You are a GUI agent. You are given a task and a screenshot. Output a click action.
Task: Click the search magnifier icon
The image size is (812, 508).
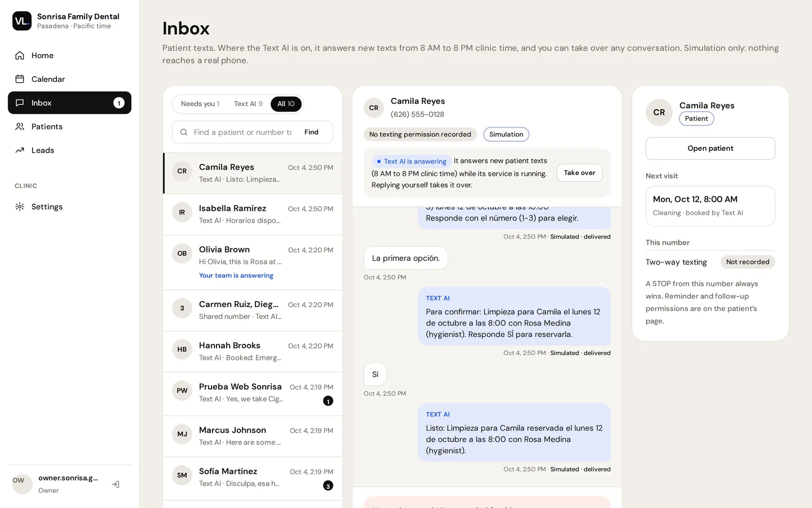[184, 132]
